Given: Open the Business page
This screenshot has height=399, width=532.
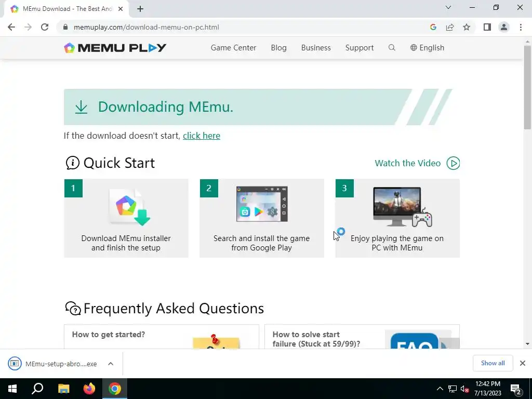Looking at the screenshot, I should click(x=316, y=48).
